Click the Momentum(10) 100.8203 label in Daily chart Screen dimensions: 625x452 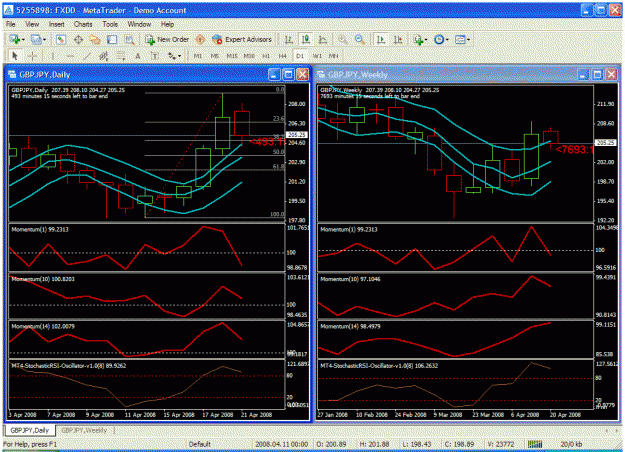click(x=43, y=279)
